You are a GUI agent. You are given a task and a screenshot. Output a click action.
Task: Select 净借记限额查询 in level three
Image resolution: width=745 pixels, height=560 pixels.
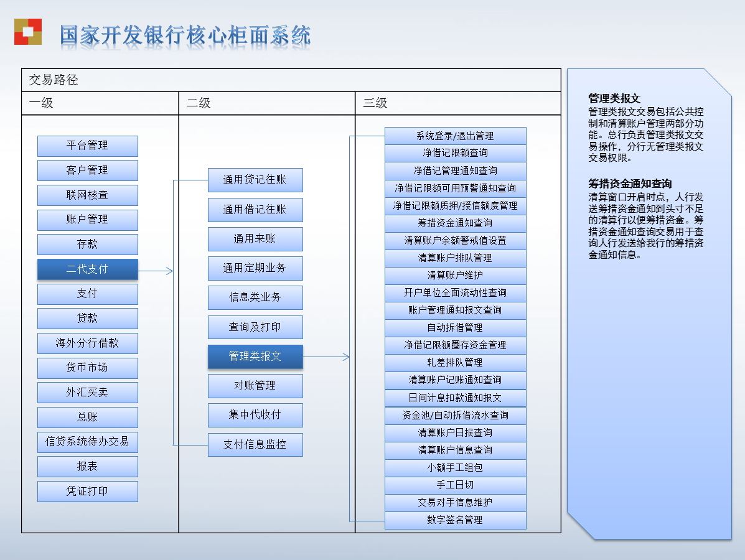[455, 153]
